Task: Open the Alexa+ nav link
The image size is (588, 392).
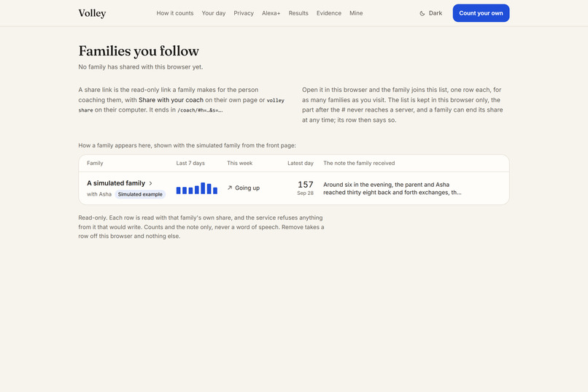Action: coord(271,13)
